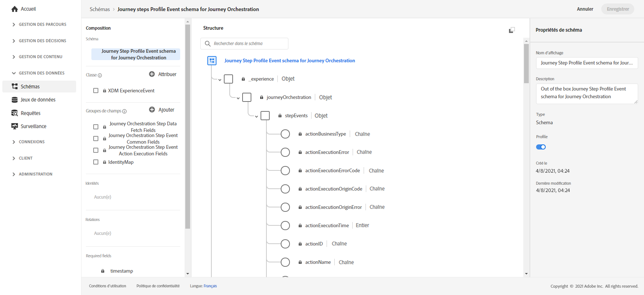Click the Français language link
644x295 pixels.
[210, 286]
